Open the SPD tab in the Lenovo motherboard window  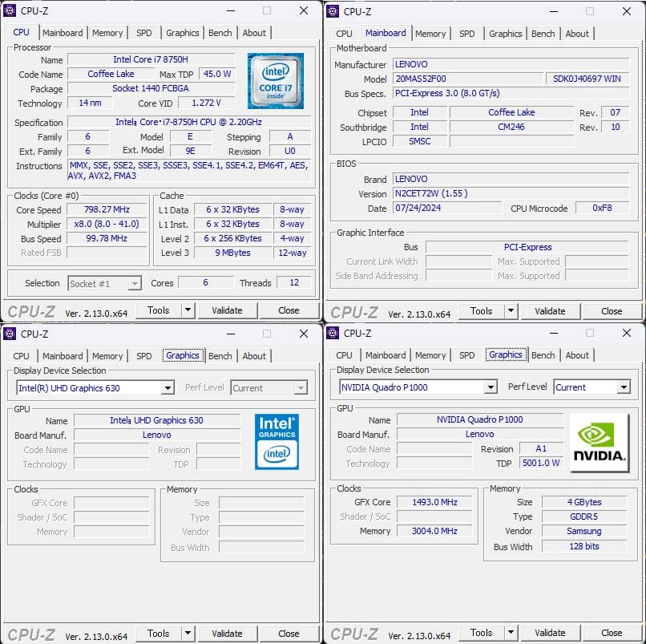point(466,34)
